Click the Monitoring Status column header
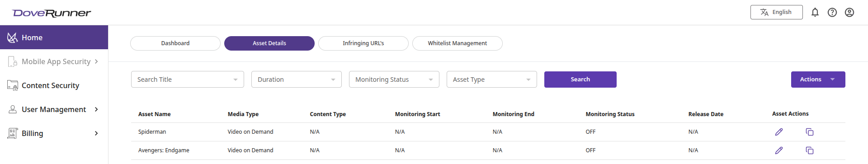Image resolution: width=868 pixels, height=164 pixels. [610, 114]
